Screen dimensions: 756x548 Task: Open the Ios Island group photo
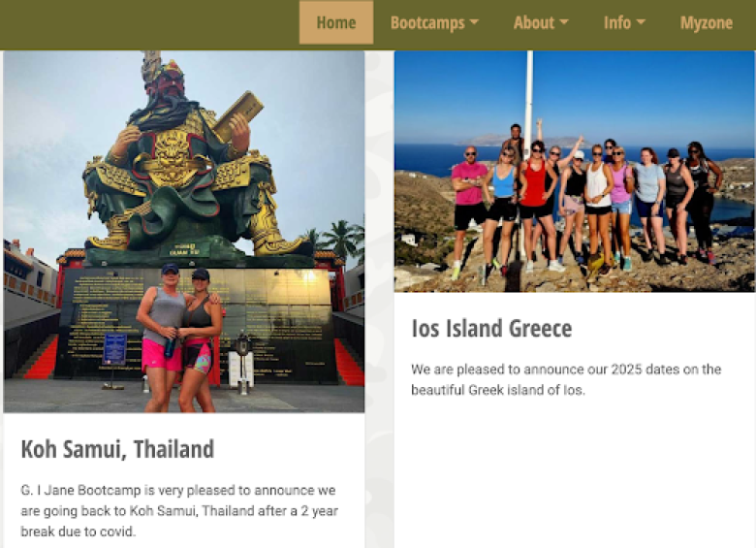[x=574, y=172]
